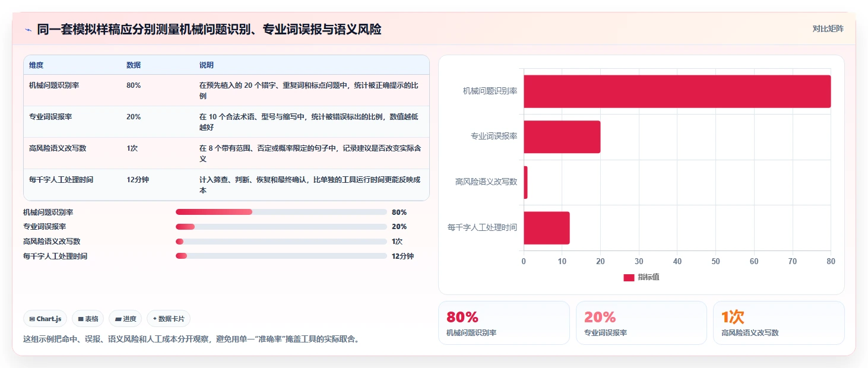Click the 机械问题识别率 progress bar

pyautogui.click(x=281, y=212)
